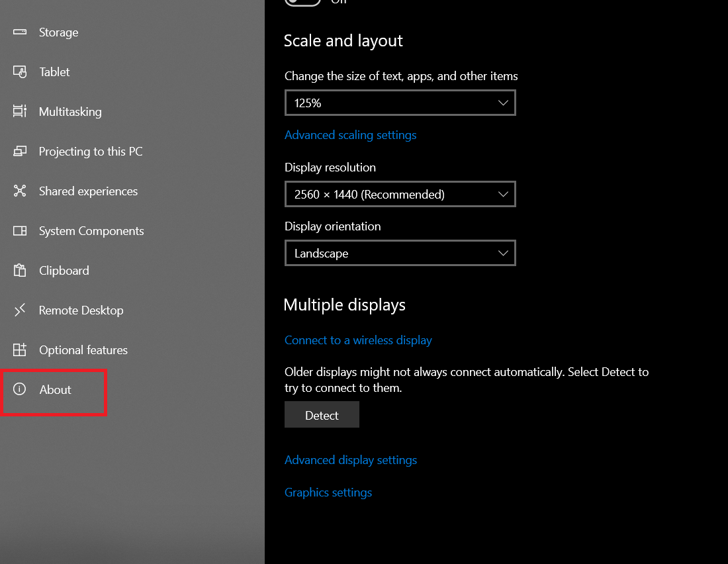Open the Storage drive icon in sidebar

(20, 32)
